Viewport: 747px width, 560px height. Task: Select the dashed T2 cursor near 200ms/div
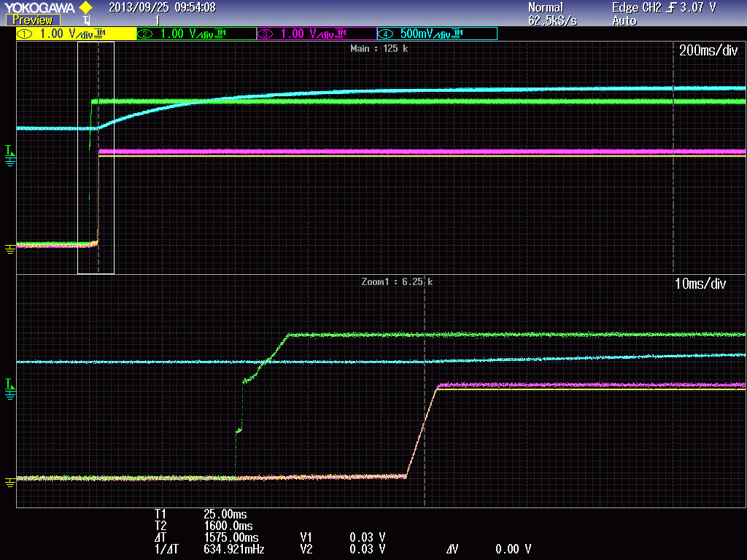tap(673, 157)
